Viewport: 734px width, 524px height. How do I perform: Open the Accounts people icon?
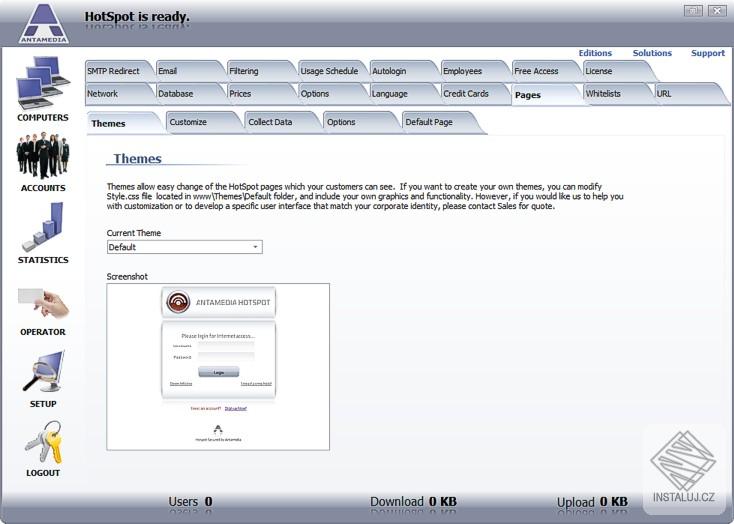click(43, 155)
